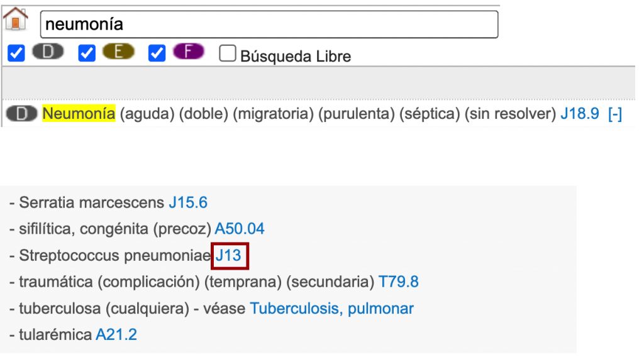Uncheck the E filter checkbox
The width and height of the screenshot is (644, 362).
coord(87,54)
